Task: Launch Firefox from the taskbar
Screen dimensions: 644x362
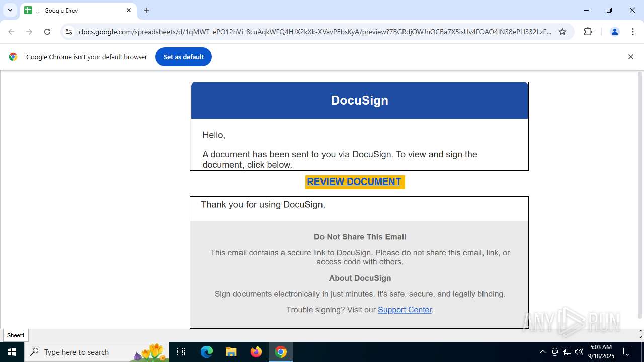Action: point(256,352)
